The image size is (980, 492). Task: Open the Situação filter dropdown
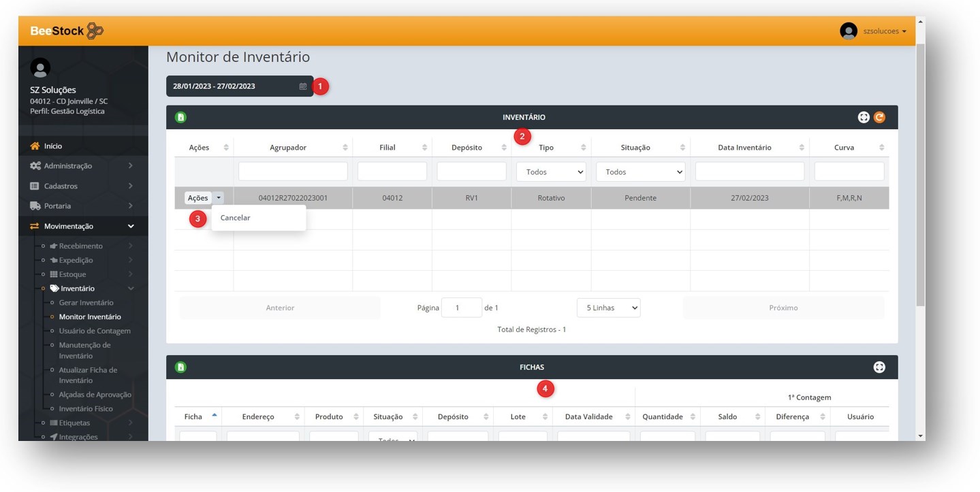[640, 172]
